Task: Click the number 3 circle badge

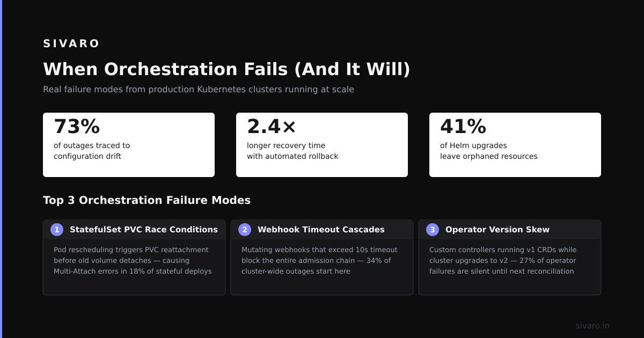Action: coord(433,230)
